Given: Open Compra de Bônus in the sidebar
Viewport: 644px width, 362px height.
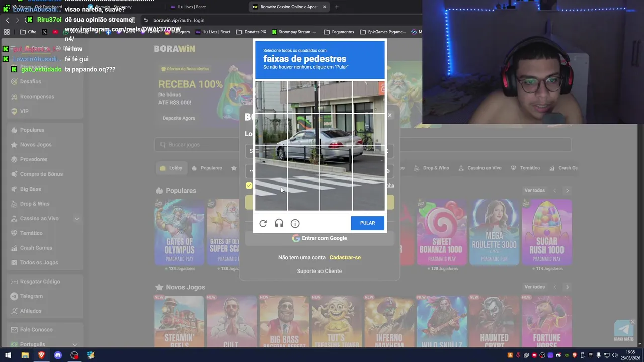Looking at the screenshot, I should point(41,174).
